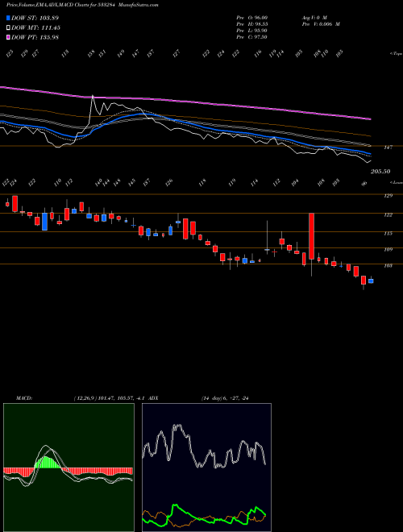
Task: Click the MunafaSutra.com chart title text
Action: 139,5
